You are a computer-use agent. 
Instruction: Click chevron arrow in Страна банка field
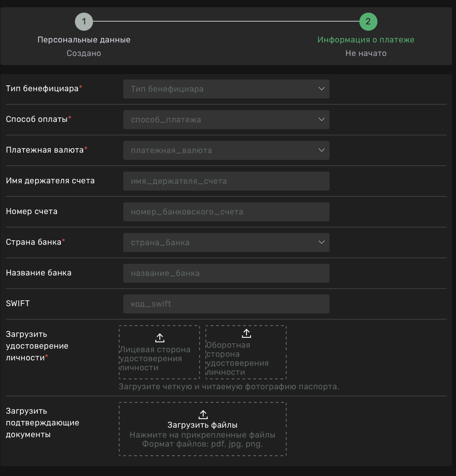(321, 243)
